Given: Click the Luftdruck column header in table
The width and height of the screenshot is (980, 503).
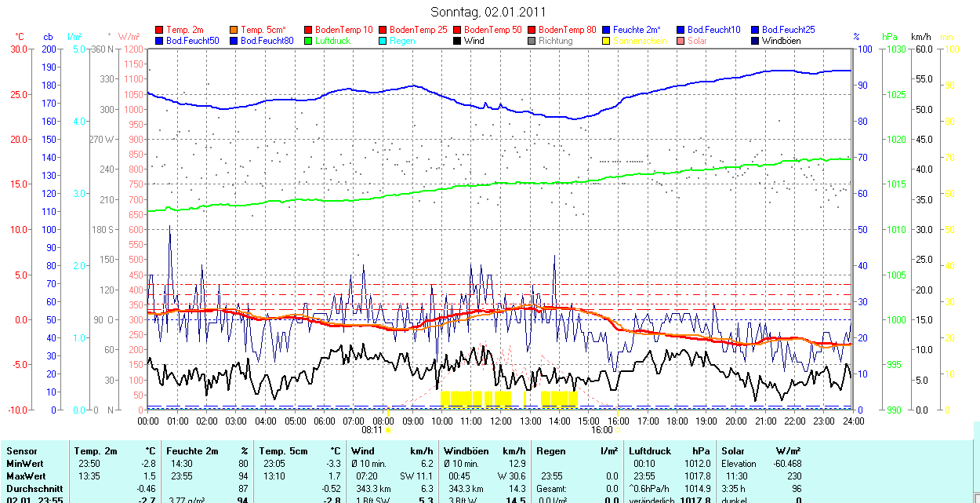Looking at the screenshot, I should tap(651, 451).
